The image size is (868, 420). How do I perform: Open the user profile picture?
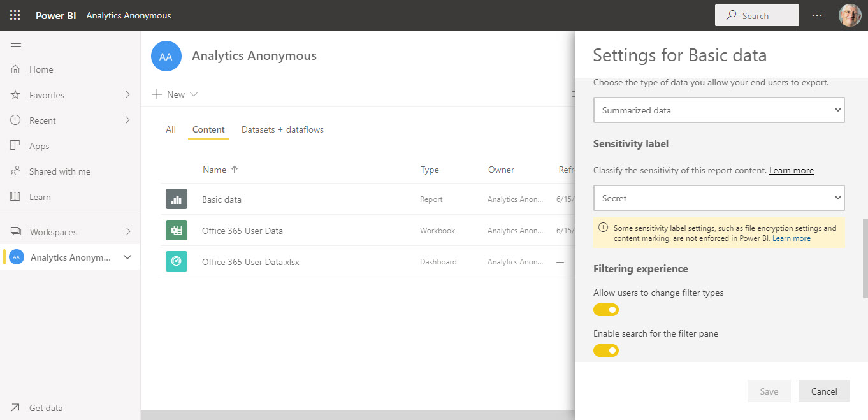(850, 15)
